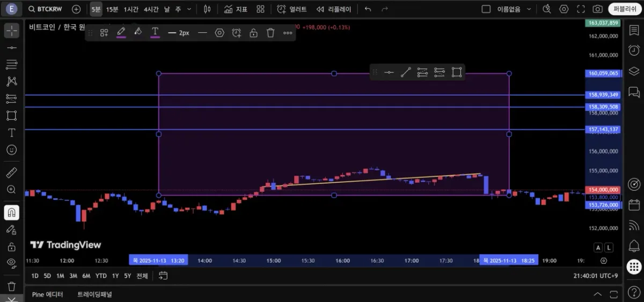Toggle magnet mode for drawings
This screenshot has width=644, height=302.
click(x=11, y=213)
